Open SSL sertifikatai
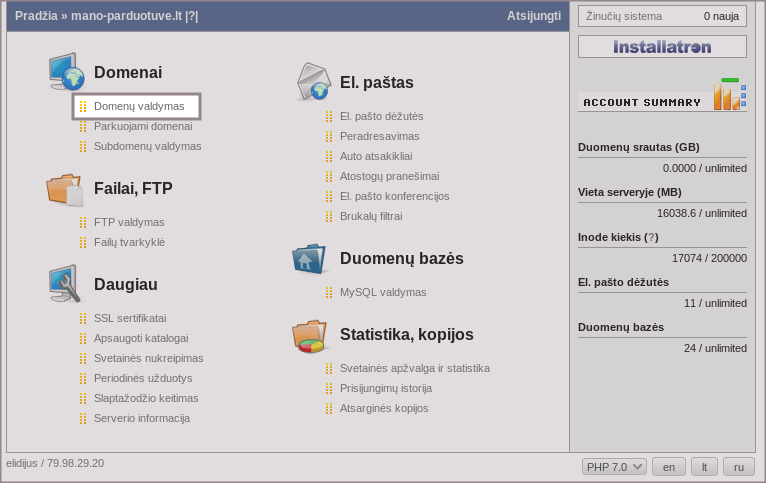 [130, 318]
